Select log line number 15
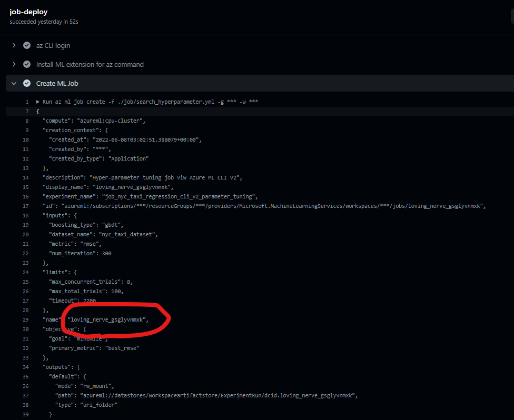The image size is (514, 420). 26,187
